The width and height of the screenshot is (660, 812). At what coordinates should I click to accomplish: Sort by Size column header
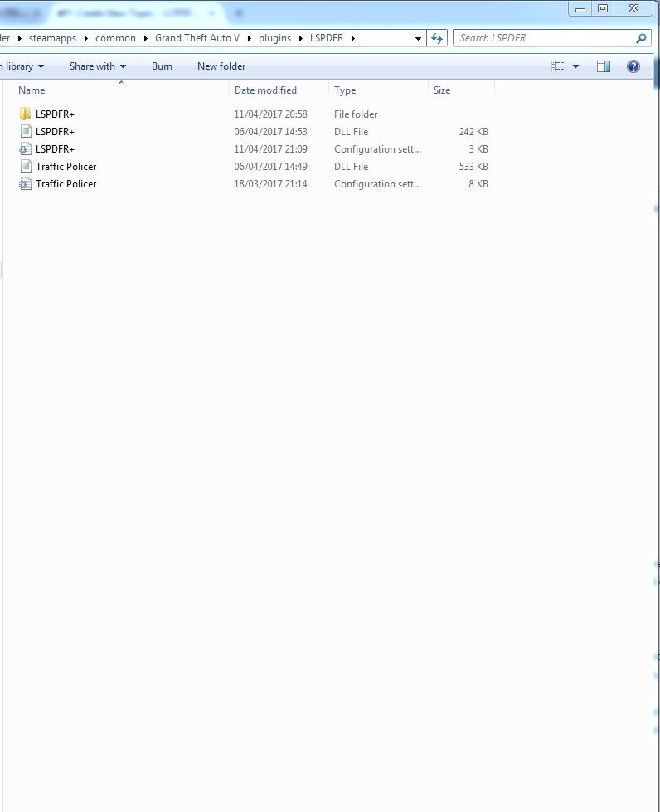tap(442, 90)
